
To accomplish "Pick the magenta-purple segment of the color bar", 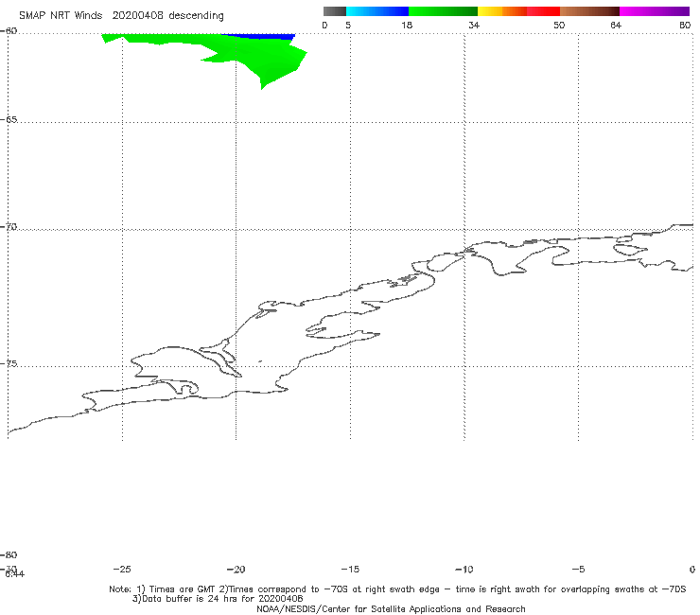I will (x=655, y=11).
